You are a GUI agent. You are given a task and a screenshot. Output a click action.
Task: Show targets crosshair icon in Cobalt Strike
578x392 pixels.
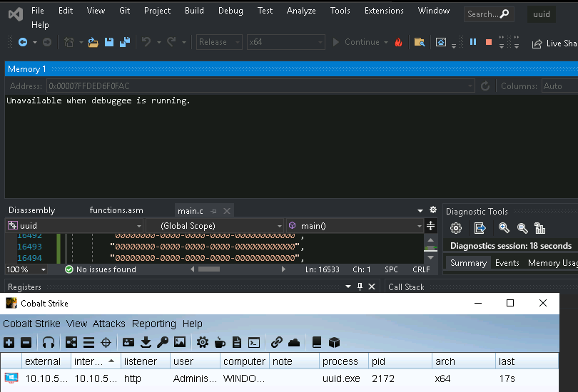pos(106,343)
